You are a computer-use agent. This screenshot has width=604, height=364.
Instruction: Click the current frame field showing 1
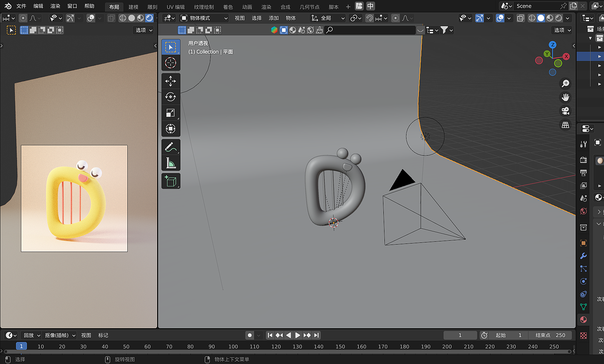coord(460,335)
